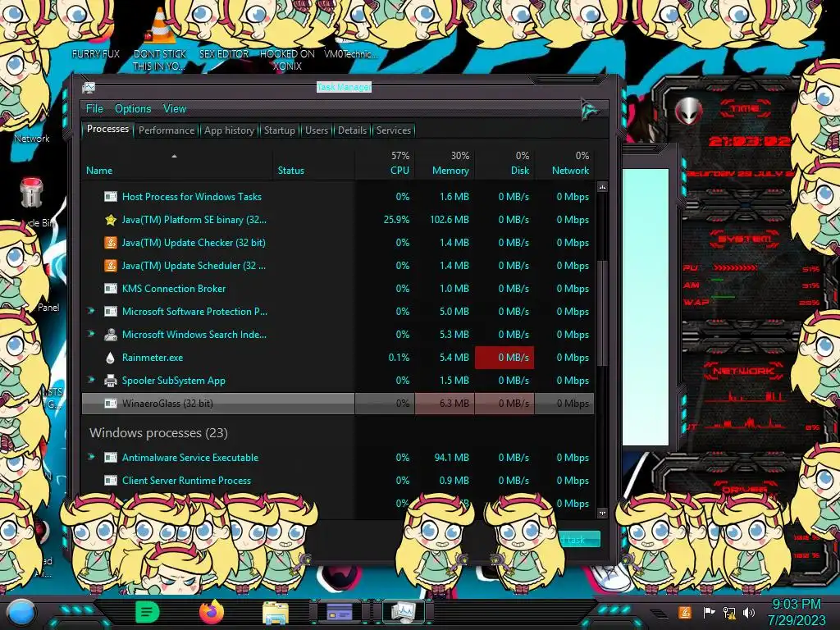Click the scrollbar down arrow in process list

[602, 513]
